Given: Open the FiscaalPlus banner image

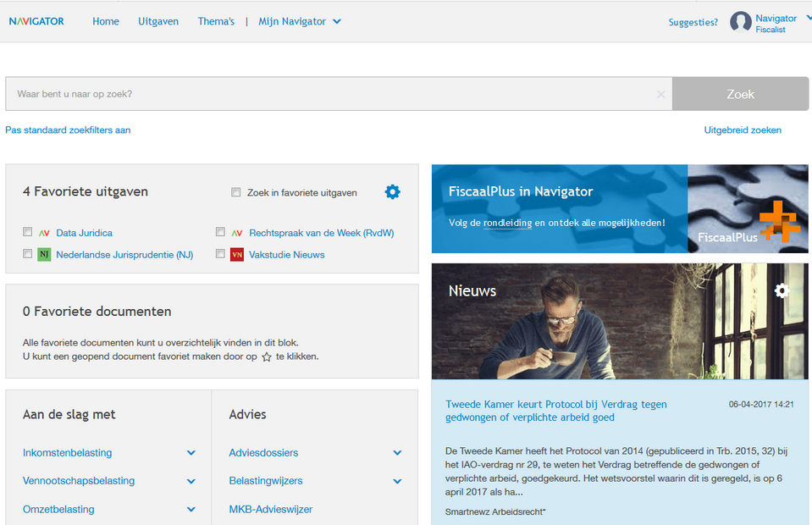Looking at the screenshot, I should (747, 209).
